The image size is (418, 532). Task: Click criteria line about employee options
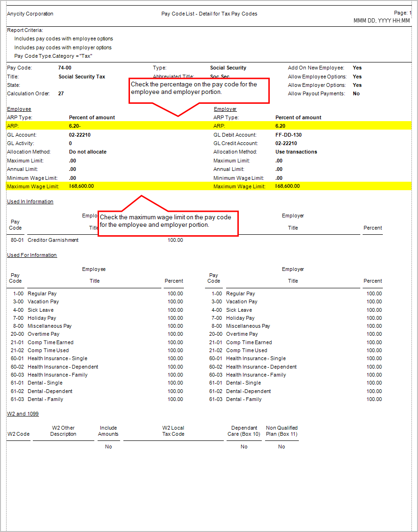coord(64,39)
